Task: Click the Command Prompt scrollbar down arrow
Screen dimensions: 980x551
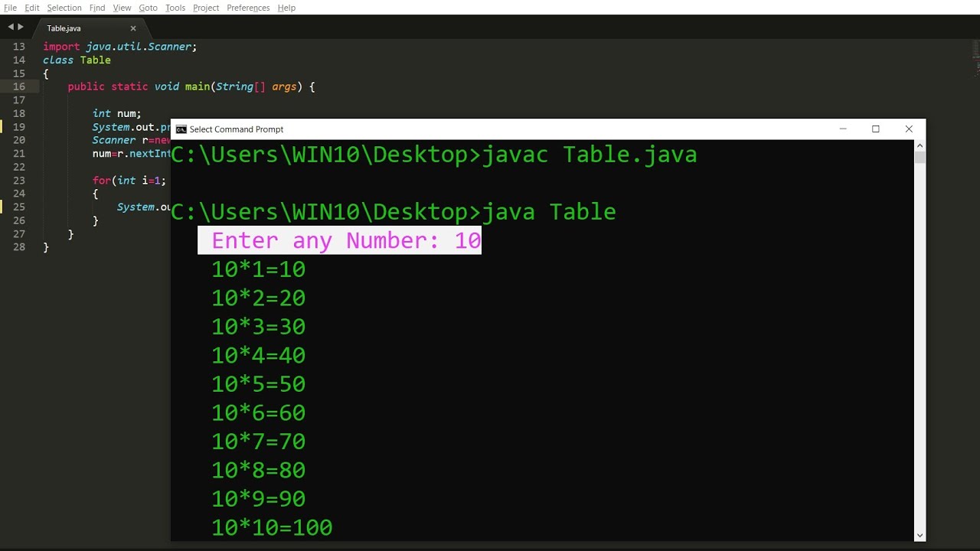Action: (x=920, y=536)
